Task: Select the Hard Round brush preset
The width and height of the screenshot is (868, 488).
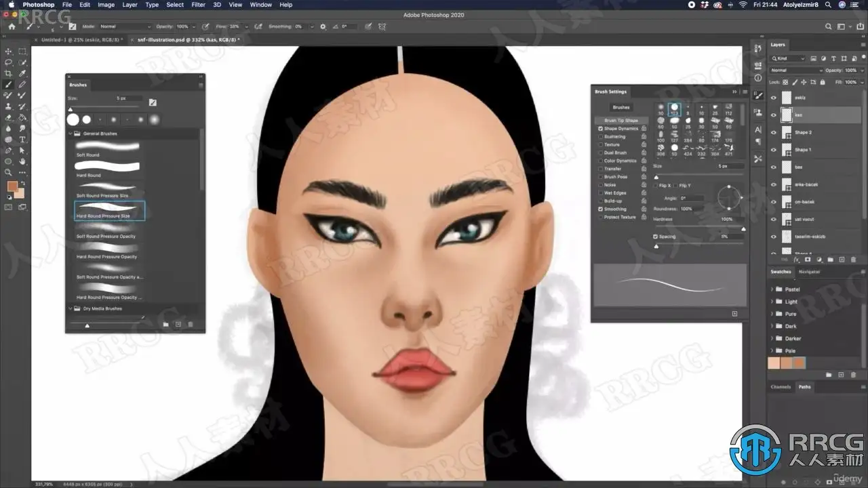Action: point(107,169)
